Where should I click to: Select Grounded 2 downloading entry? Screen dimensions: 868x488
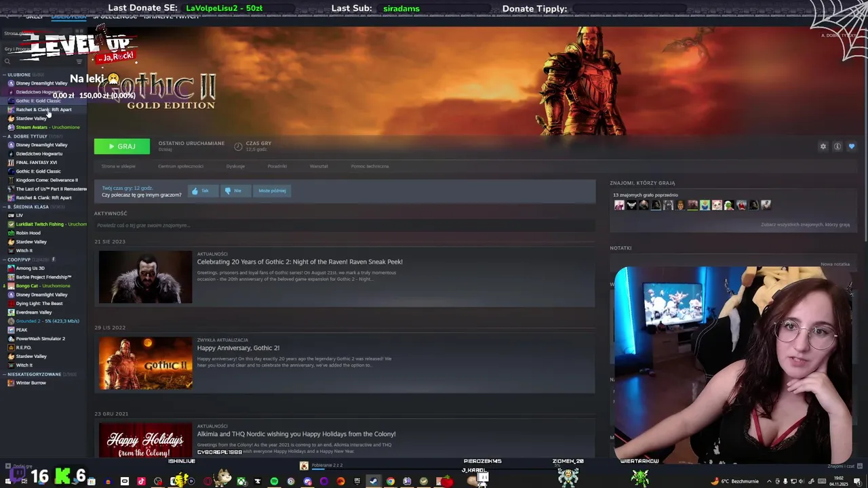point(43,321)
